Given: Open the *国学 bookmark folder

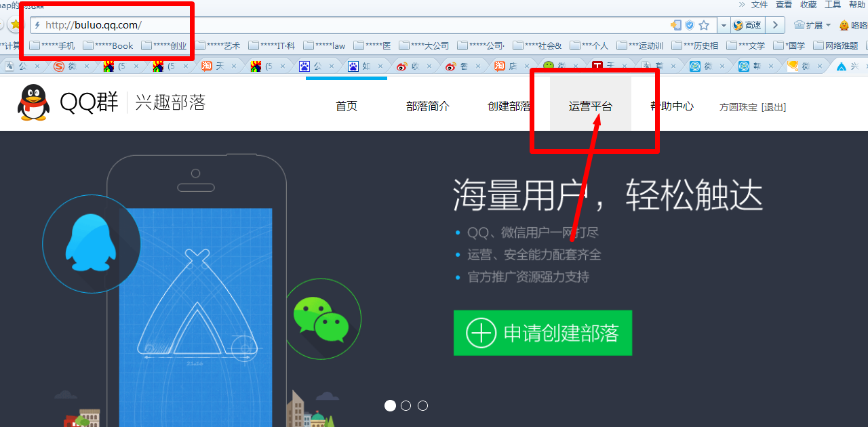Looking at the screenshot, I should [789, 45].
